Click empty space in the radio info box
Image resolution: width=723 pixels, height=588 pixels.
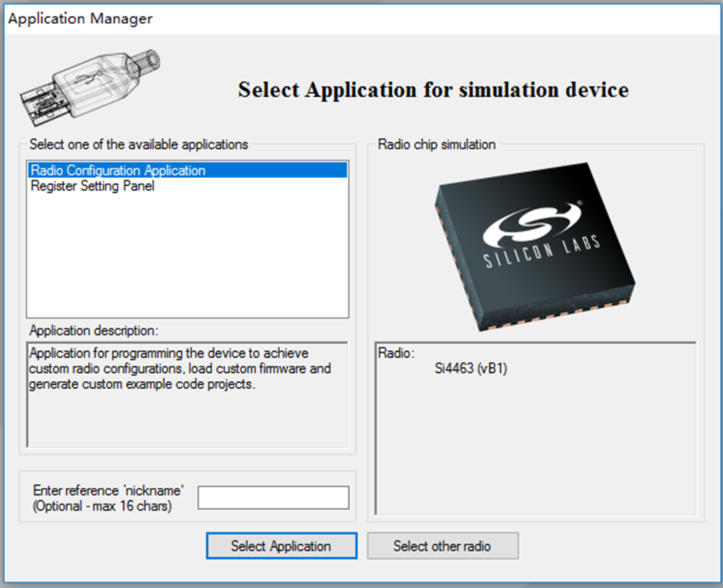(535, 448)
